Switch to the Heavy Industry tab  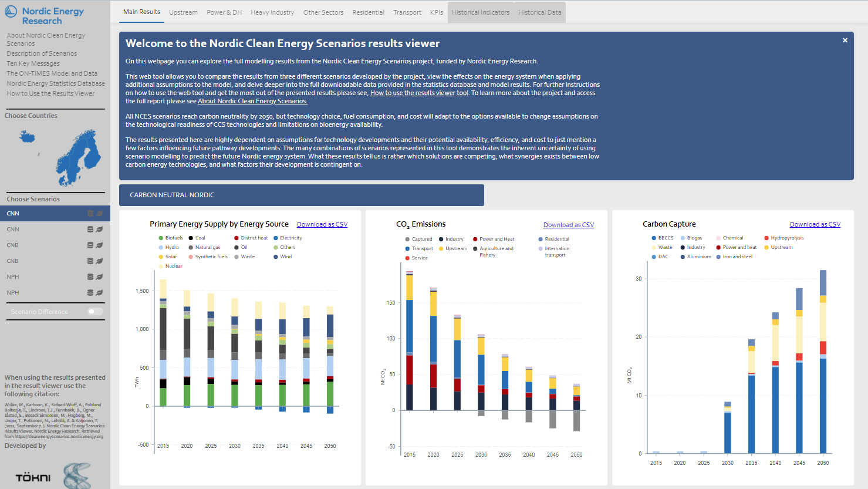pos(272,12)
